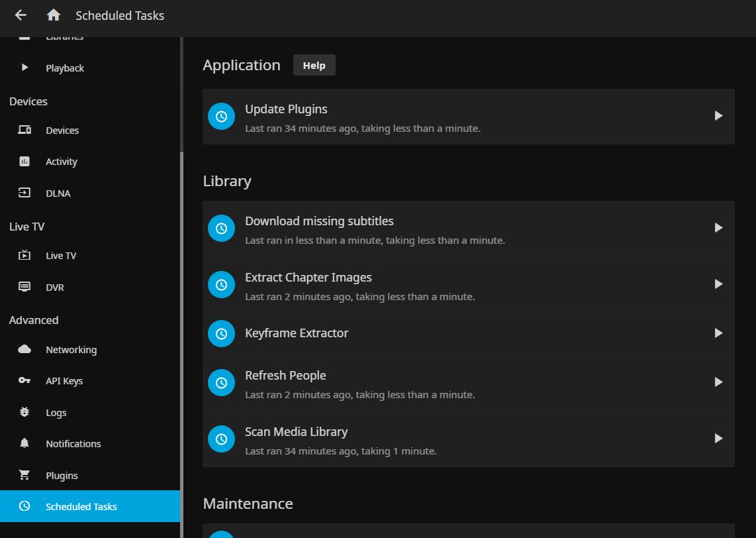Select Logs from the sidebar menu
The width and height of the screenshot is (756, 538).
[x=56, y=412]
